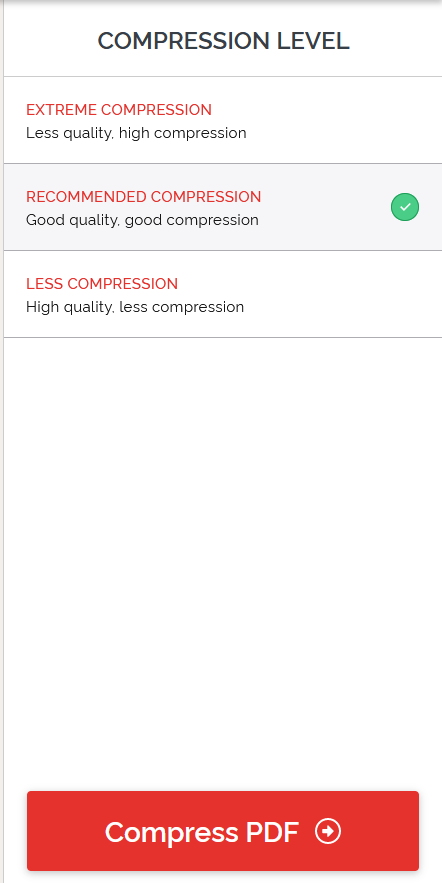Select the Recommended Compression option

coord(223,207)
